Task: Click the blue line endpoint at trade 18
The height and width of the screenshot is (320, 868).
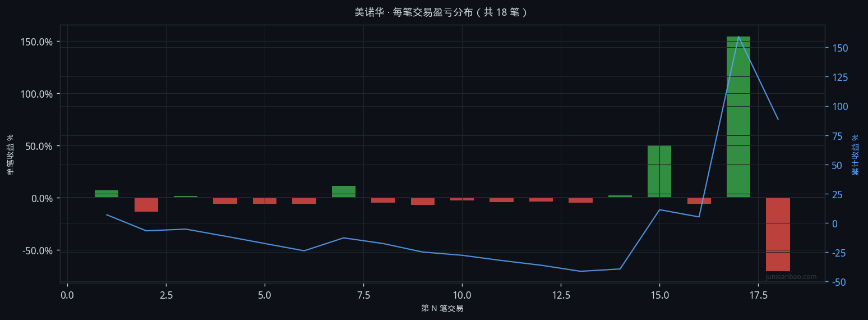Action: point(778,119)
